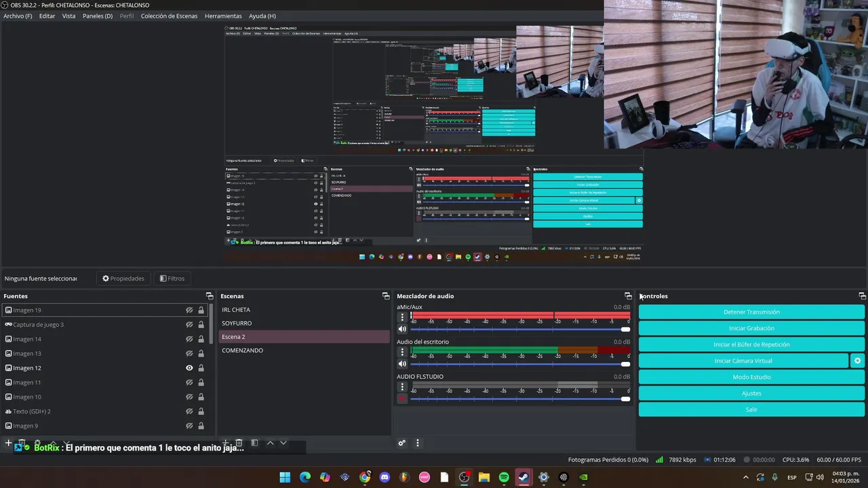Open virtual camera settings gear
Viewport: 868px width, 488px height.
click(857, 361)
